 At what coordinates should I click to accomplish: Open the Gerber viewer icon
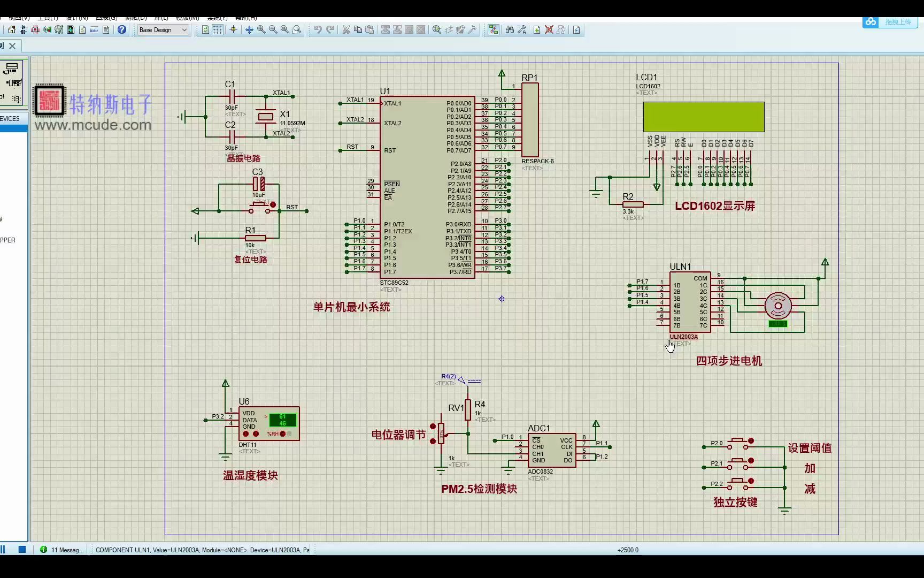click(x=59, y=30)
